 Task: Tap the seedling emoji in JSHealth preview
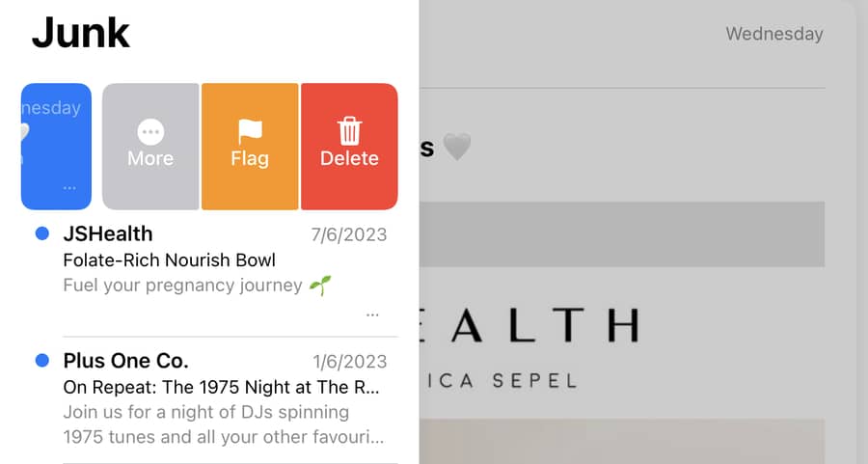pos(320,286)
